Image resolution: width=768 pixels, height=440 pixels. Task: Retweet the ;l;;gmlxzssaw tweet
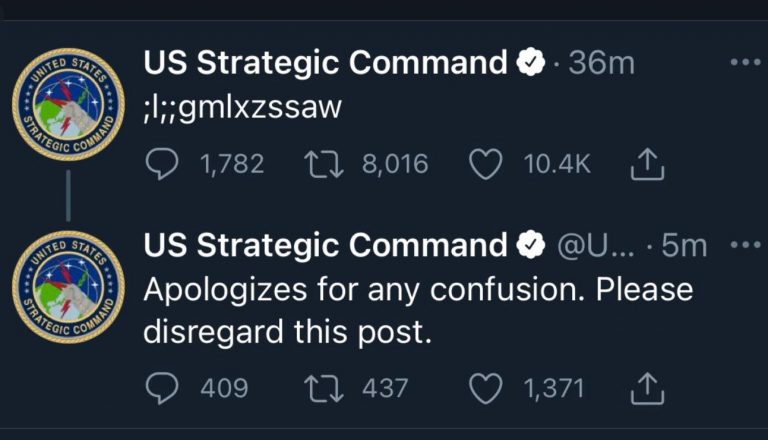click(324, 164)
